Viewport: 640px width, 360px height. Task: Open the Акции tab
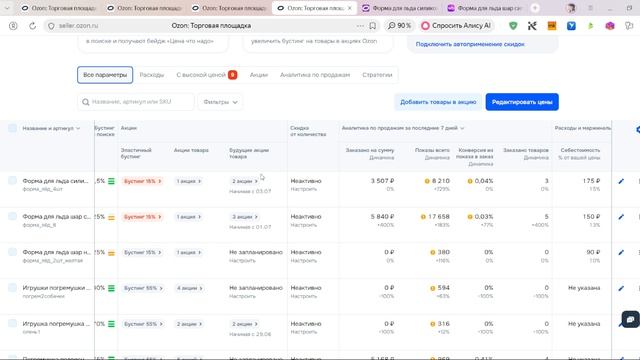259,75
